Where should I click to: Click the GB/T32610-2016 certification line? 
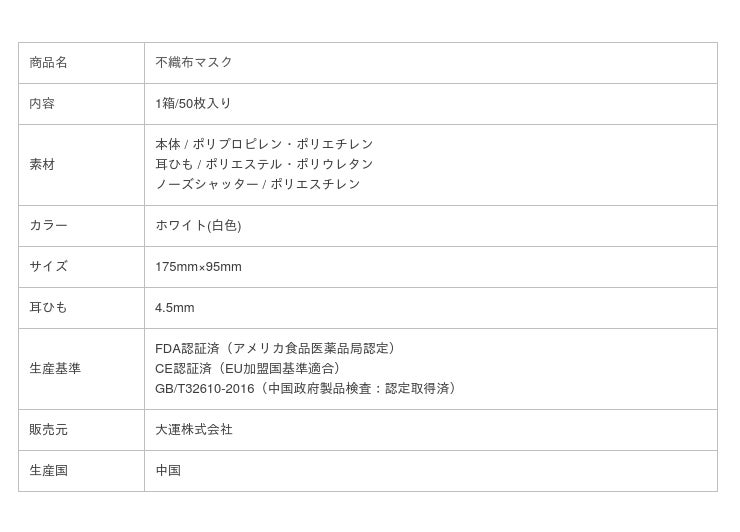(308, 388)
